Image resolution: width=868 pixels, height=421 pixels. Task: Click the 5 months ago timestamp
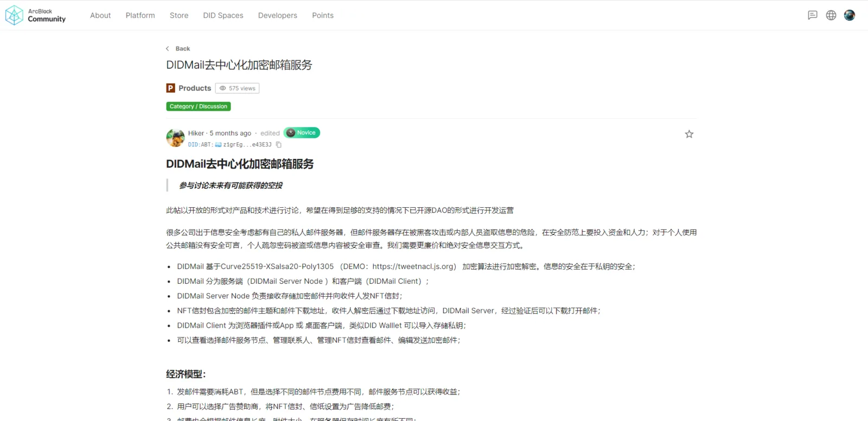[x=231, y=133]
